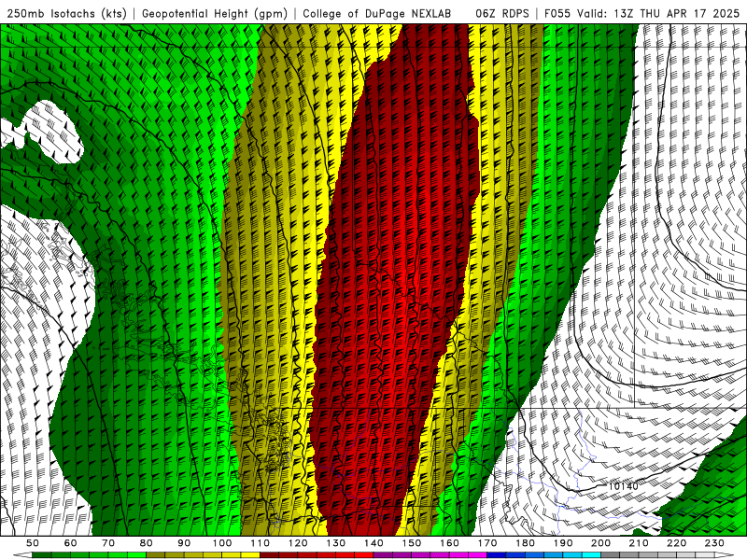Screen dimensions: 747x560
Task: Click the legend value '120'
Action: point(298,543)
